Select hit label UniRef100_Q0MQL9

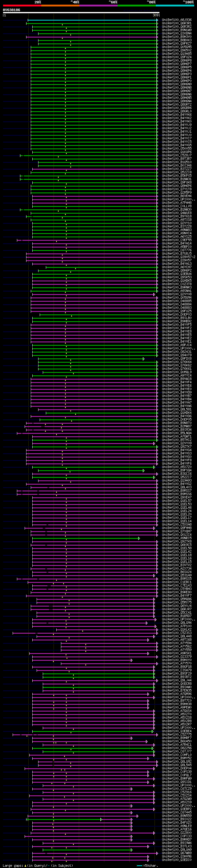click(176, 372)
